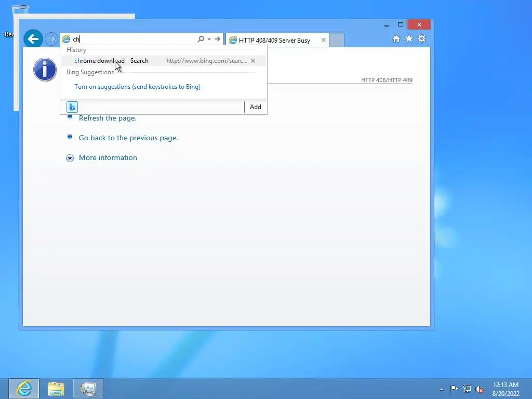The width and height of the screenshot is (532, 399).
Task: Open the Favorites star
Action: (409, 38)
